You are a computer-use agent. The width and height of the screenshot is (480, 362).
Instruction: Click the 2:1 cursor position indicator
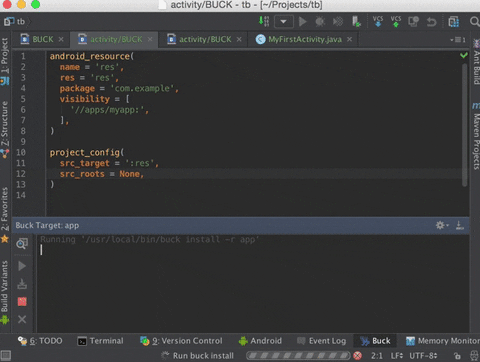[x=377, y=356]
